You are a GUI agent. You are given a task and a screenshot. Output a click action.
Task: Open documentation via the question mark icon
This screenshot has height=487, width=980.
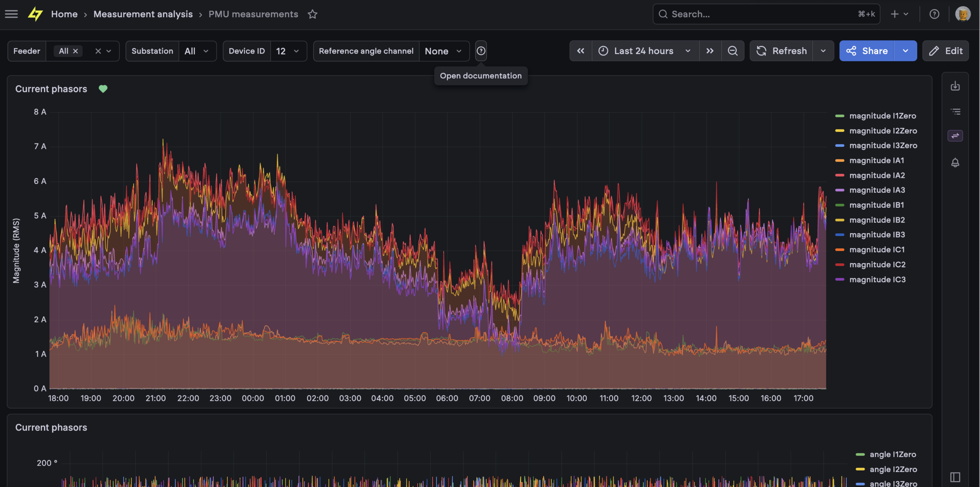(481, 51)
